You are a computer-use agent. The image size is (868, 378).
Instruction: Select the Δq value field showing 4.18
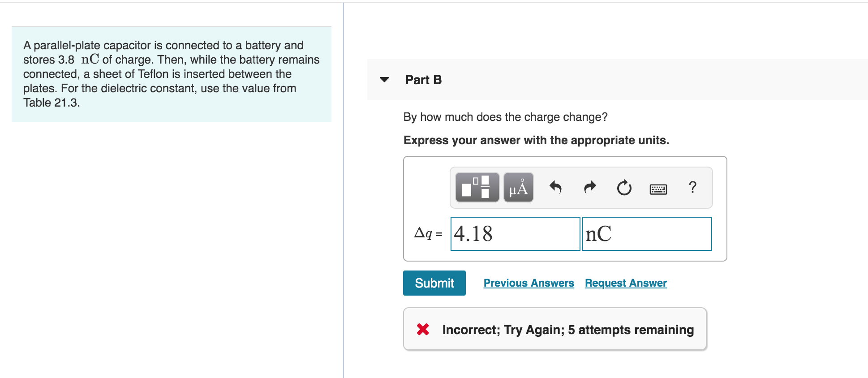[x=514, y=234]
